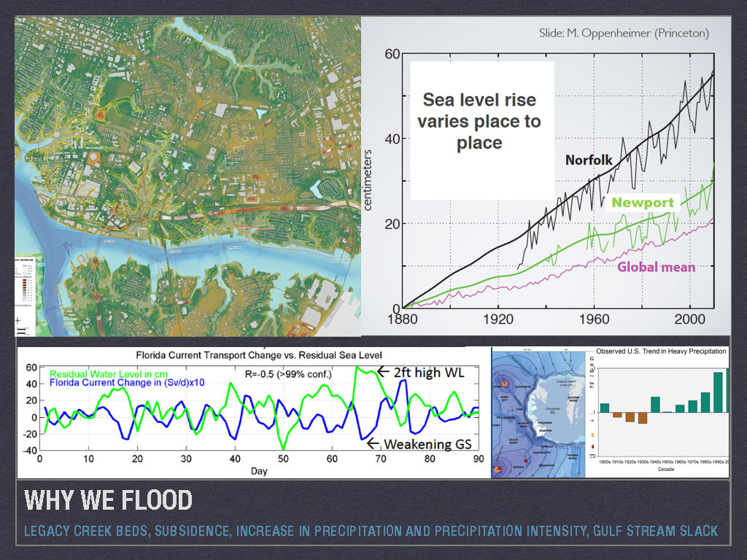The height and width of the screenshot is (560, 747).
Task: Click the brown 1930s bar in precipitation chart
Action: [x=642, y=418]
